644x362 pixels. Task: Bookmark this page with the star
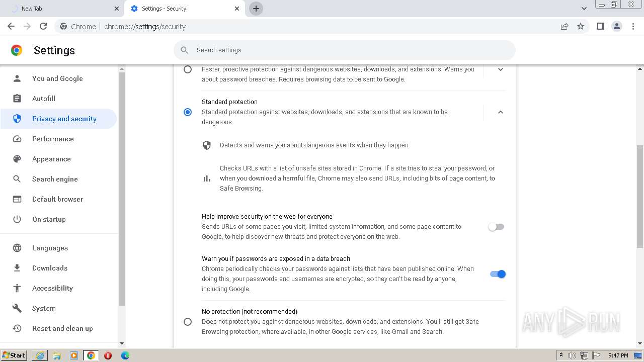tap(581, 26)
